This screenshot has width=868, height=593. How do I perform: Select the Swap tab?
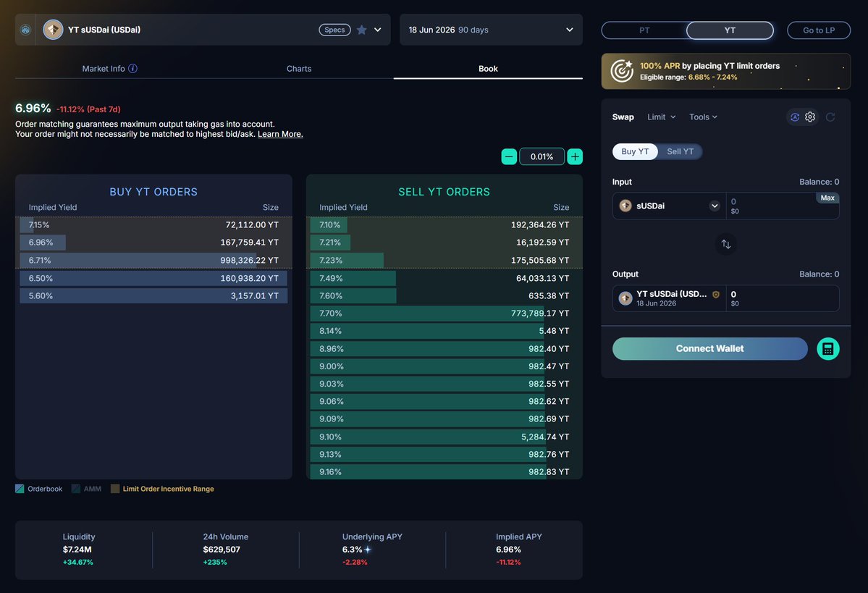click(623, 117)
